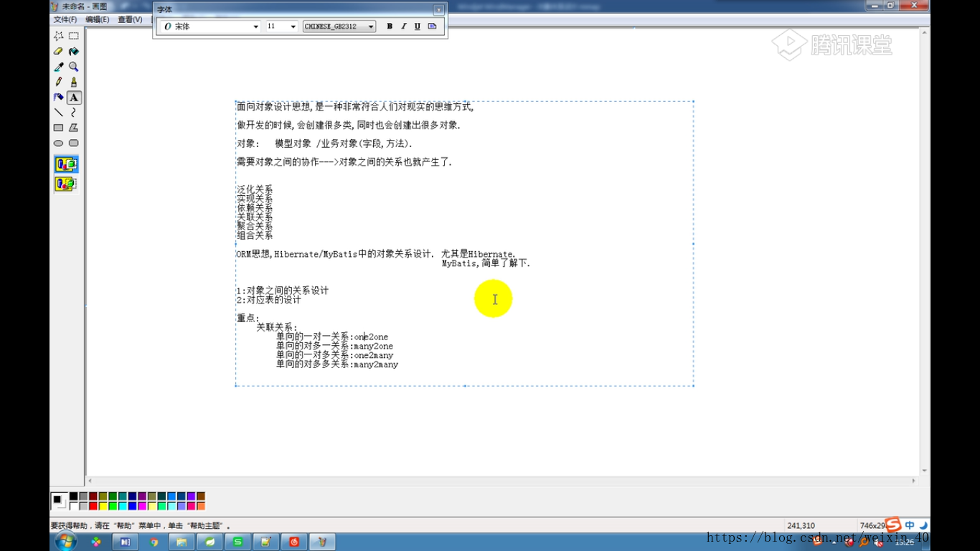980x551 pixels.
Task: Pick the Airbrush spray tool
Action: point(59,97)
